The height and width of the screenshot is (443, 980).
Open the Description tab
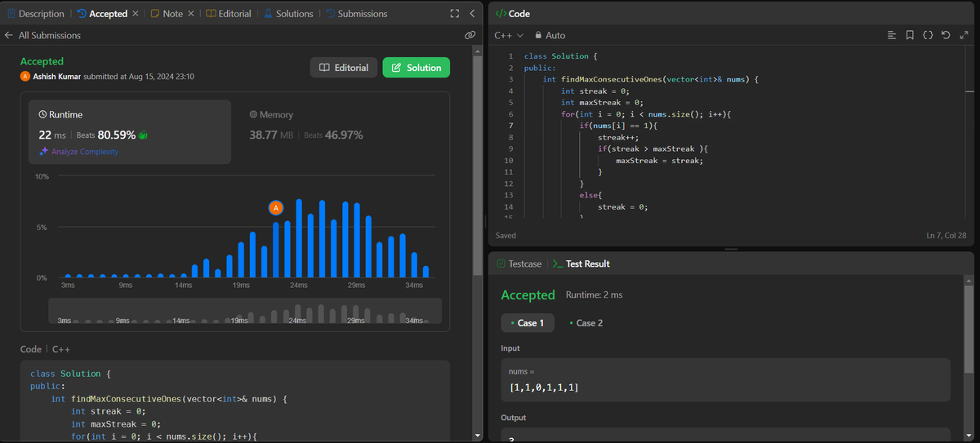[x=35, y=14]
